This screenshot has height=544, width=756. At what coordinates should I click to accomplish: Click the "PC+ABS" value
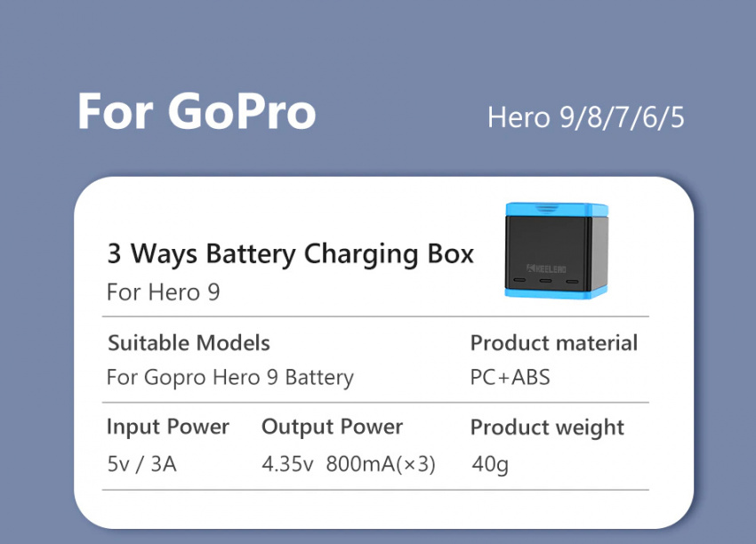click(511, 377)
